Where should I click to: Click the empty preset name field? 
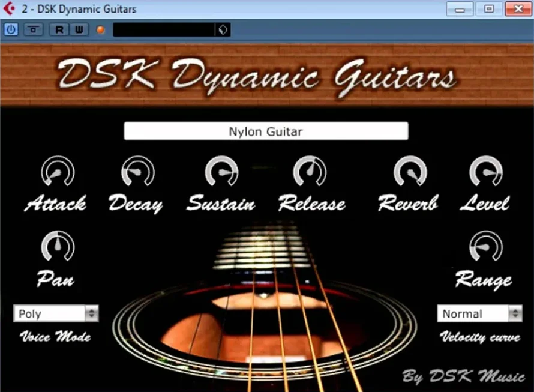click(x=163, y=29)
